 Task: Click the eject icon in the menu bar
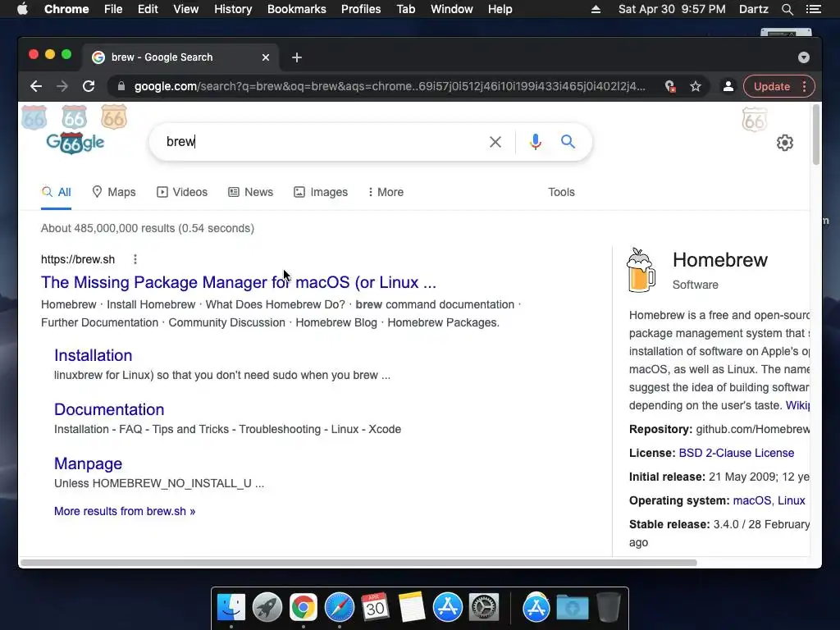[596, 9]
